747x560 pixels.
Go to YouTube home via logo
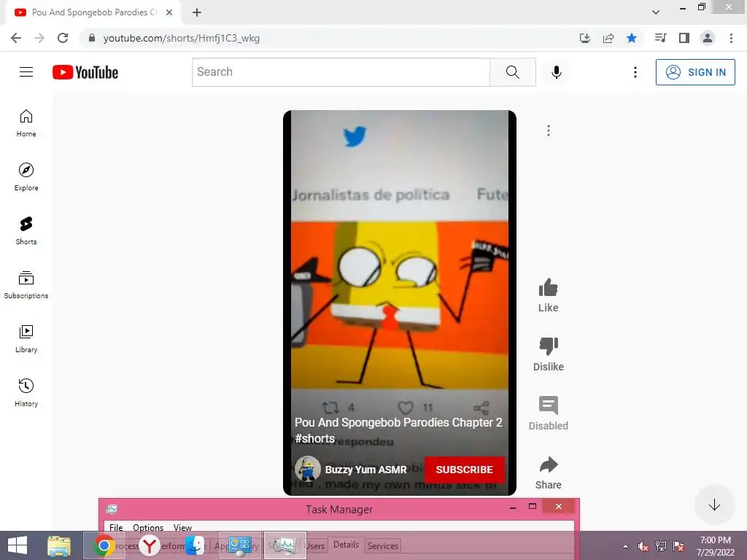point(85,72)
